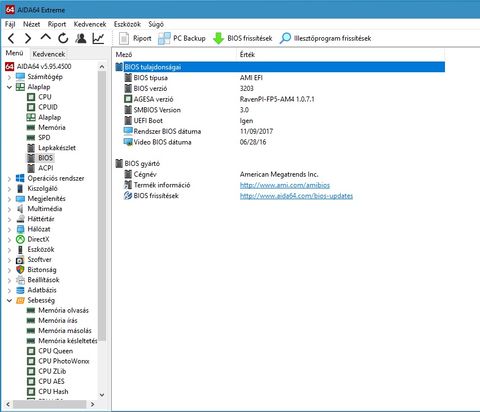Select the Beállítások tree item
The height and width of the screenshot is (412, 480).
pos(38,280)
